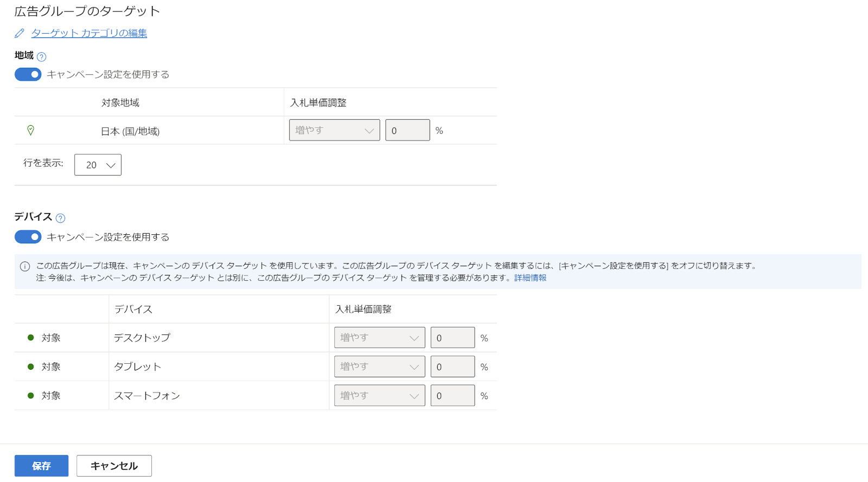The width and height of the screenshot is (868, 482).
Task: Open the 増やす dropdown for 日本
Action: point(334,130)
